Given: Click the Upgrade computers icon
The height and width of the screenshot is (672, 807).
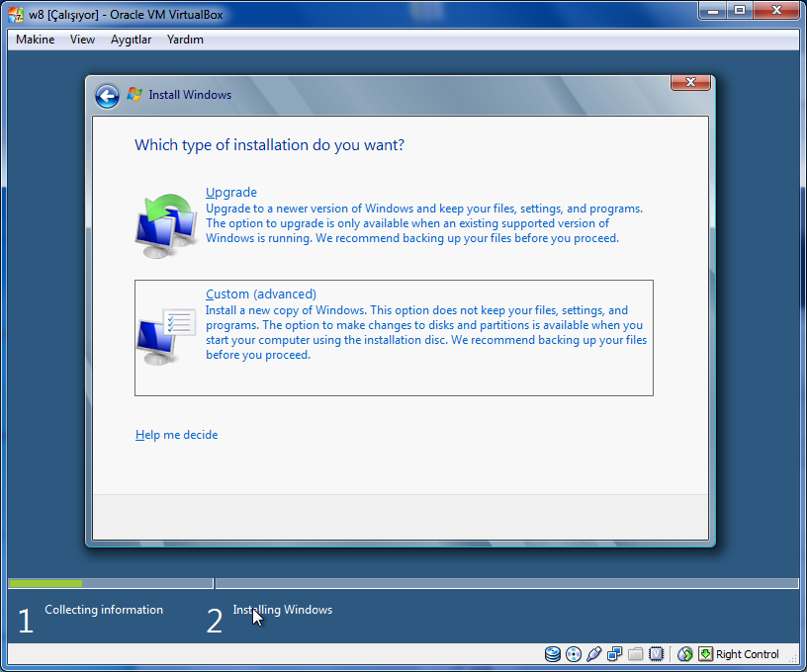Looking at the screenshot, I should point(166,225).
